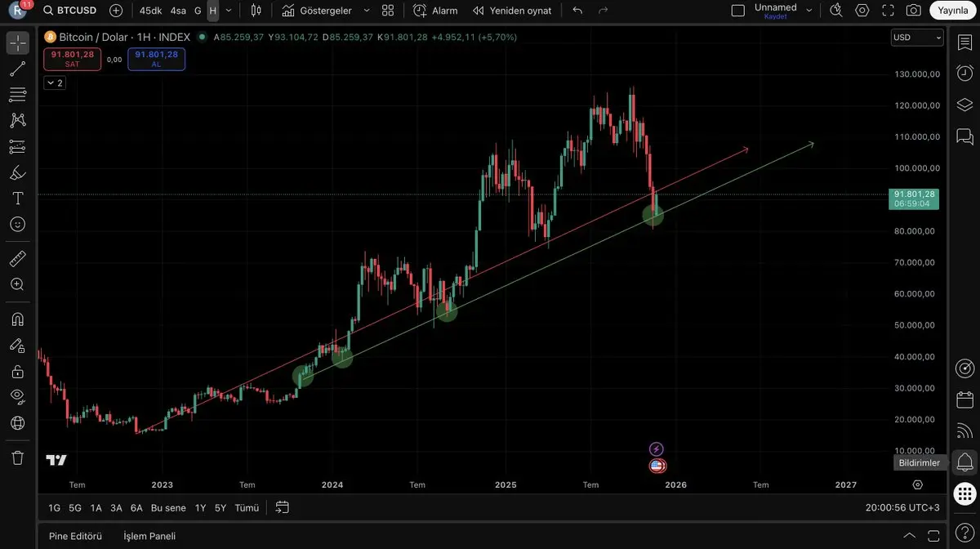Expand the timeframe dropdown arrow
980x549 pixels.
point(229,11)
